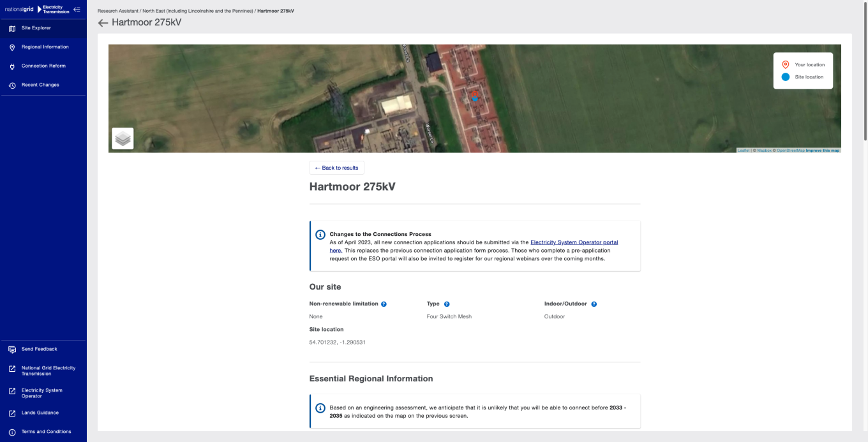Screen dimensions: 868x442
Task: Open Site Explorer in the sidebar
Action: pos(36,28)
